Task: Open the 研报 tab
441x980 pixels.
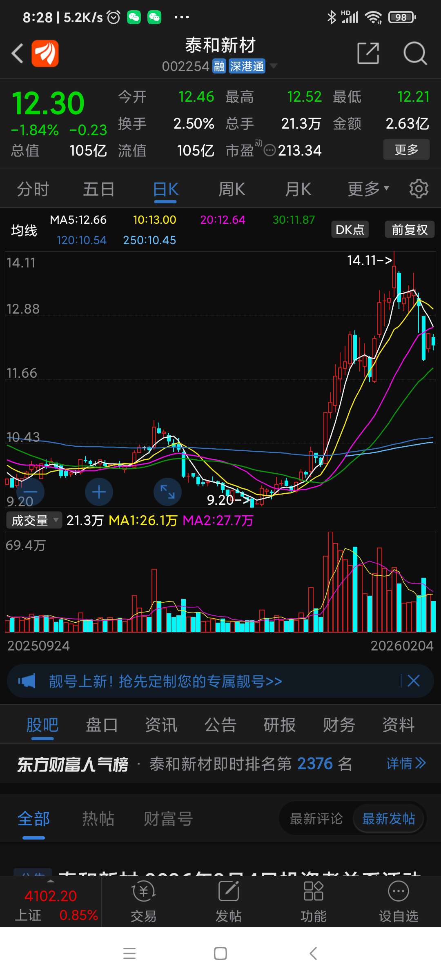Action: [280, 725]
